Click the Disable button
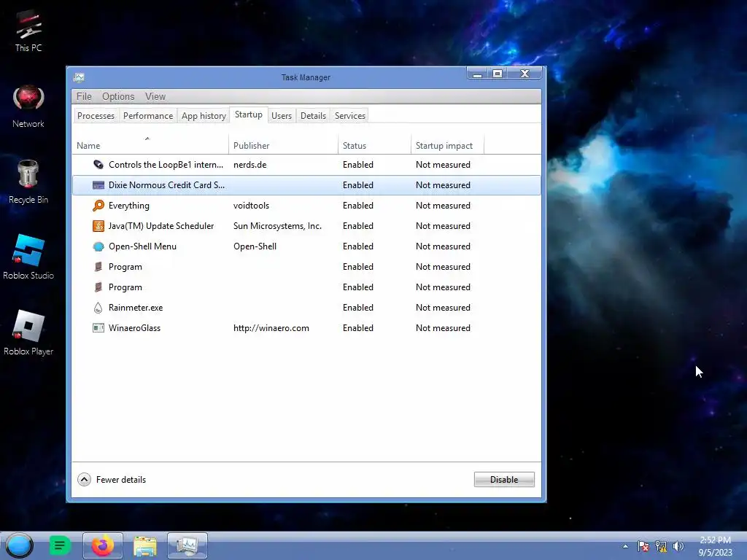 pyautogui.click(x=504, y=480)
